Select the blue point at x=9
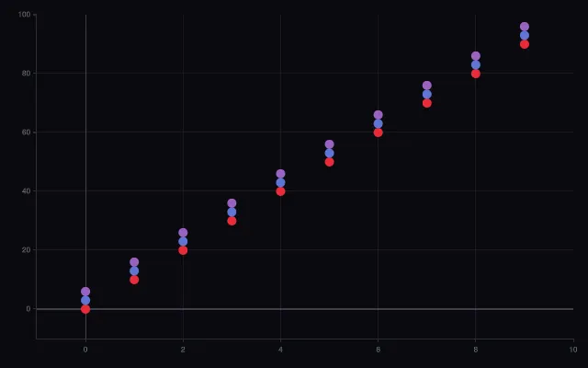The height and width of the screenshot is (368, 588). point(525,35)
